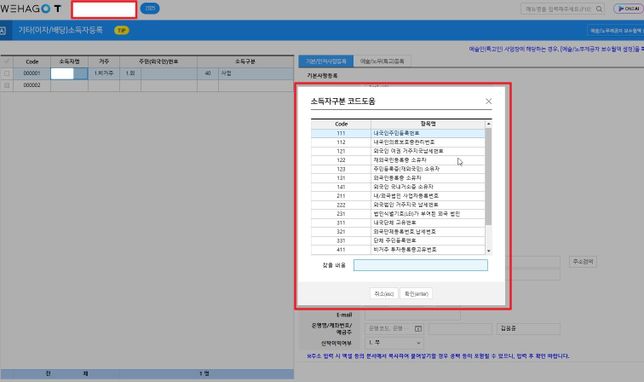644x382 pixels.
Task: Click the WEHAGO T logo
Action: point(31,9)
